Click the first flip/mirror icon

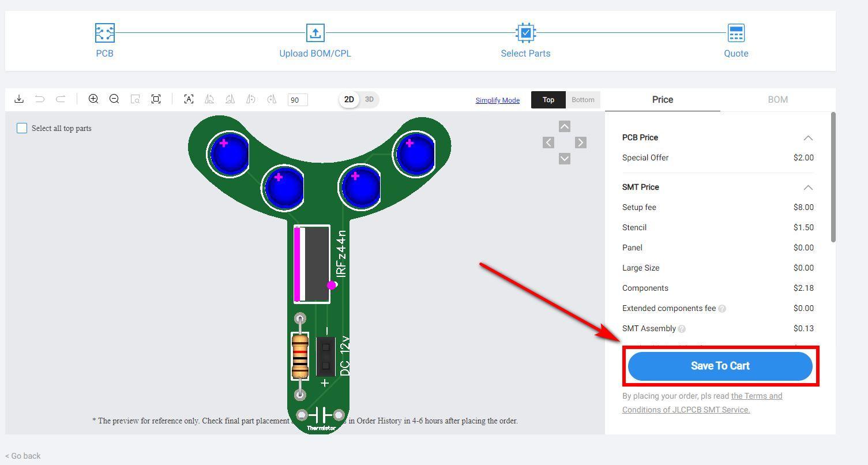coord(209,99)
